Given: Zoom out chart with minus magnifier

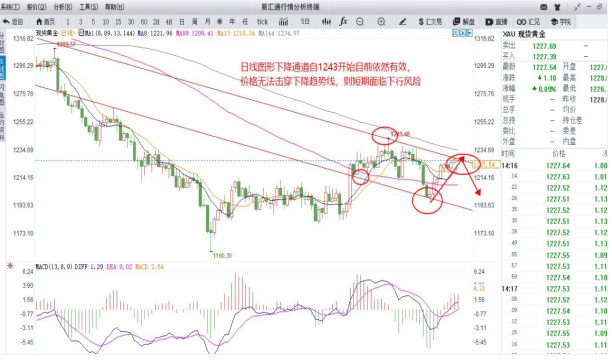Looking at the screenshot, I should pyautogui.click(x=360, y=22).
